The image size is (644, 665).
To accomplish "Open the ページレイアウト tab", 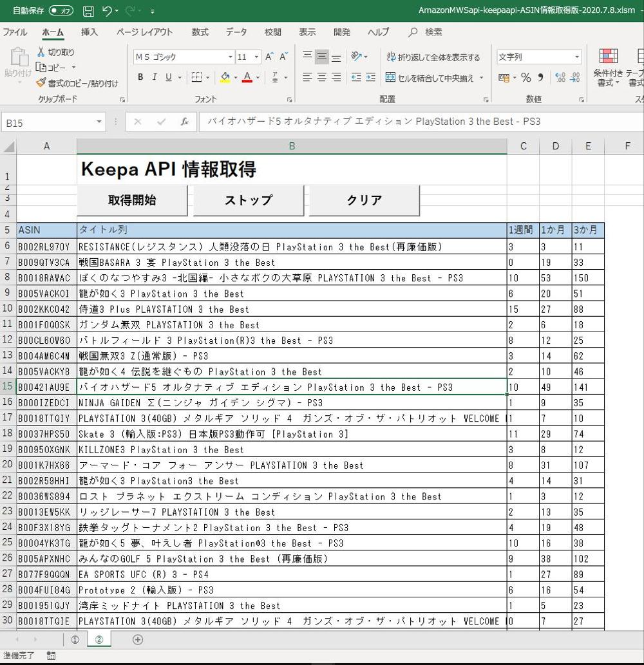I will (x=145, y=32).
